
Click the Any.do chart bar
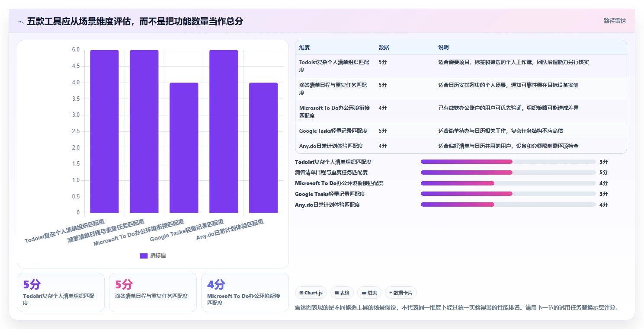(x=263, y=148)
